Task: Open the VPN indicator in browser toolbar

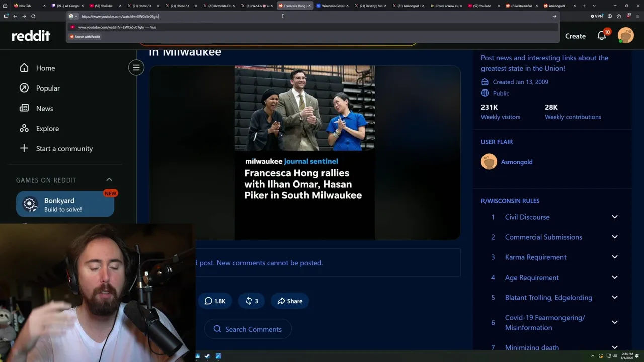Action: [x=597, y=16]
